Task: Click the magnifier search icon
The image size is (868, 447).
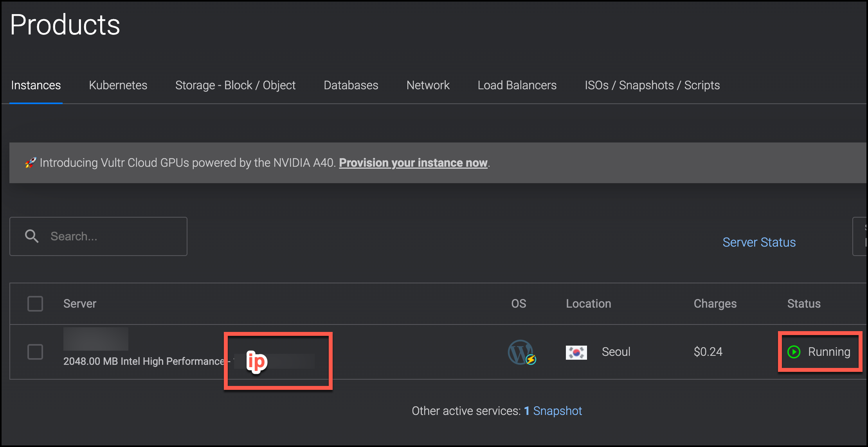Action: (32, 236)
